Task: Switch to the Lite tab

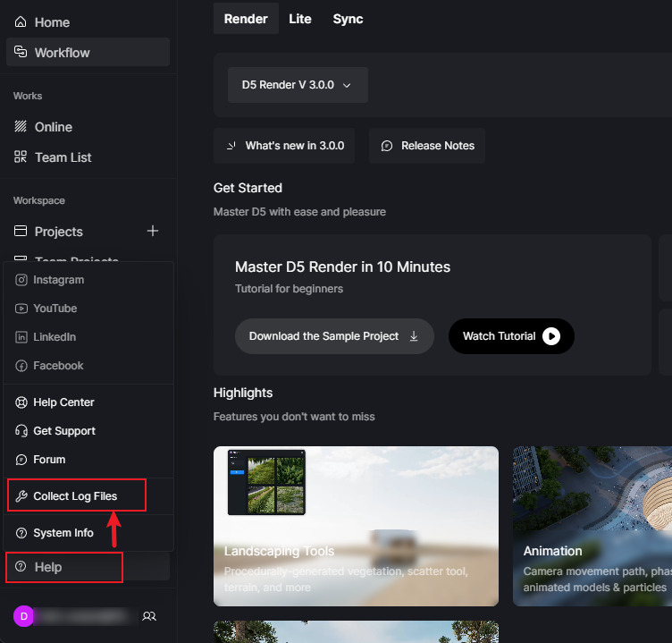Action: [300, 19]
